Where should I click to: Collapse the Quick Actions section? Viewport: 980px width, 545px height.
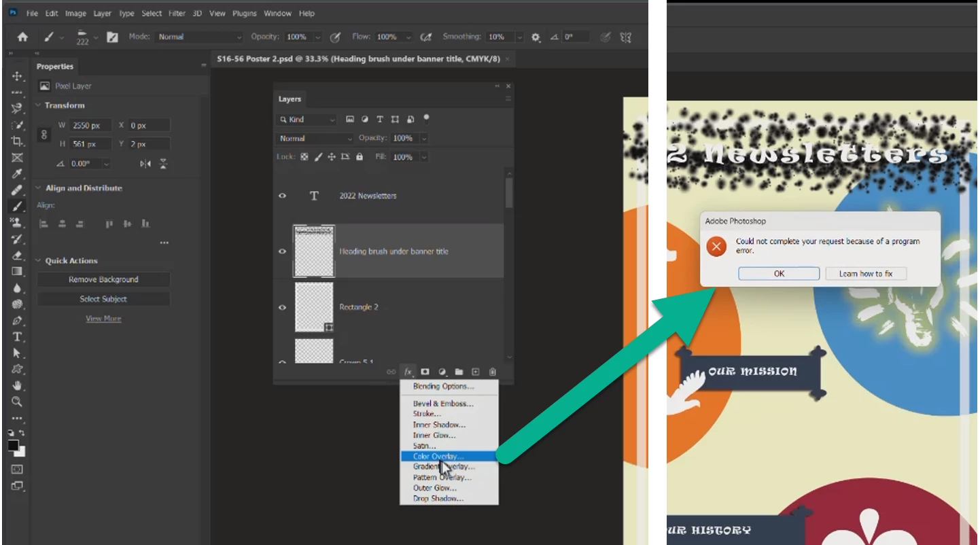point(38,261)
